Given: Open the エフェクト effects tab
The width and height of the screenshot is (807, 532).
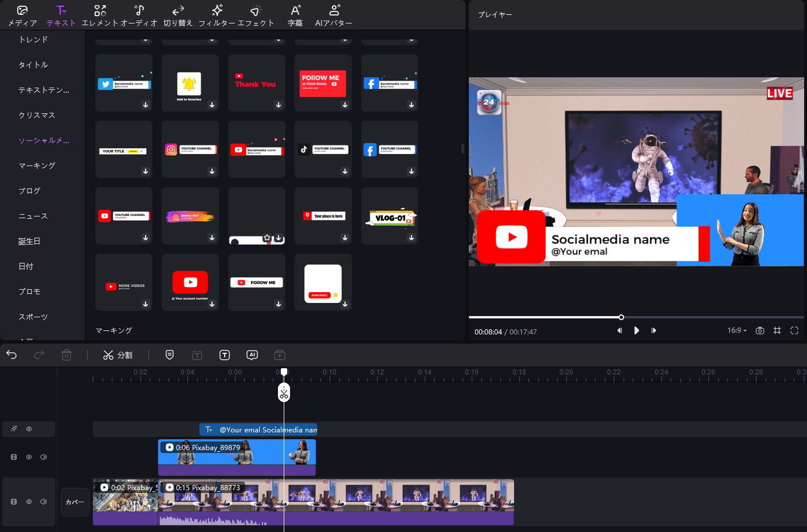Looking at the screenshot, I should (256, 15).
